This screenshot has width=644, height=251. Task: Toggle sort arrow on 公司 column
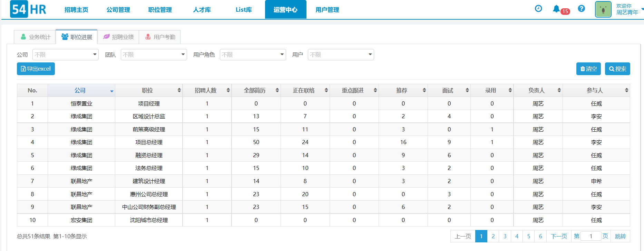click(x=112, y=91)
